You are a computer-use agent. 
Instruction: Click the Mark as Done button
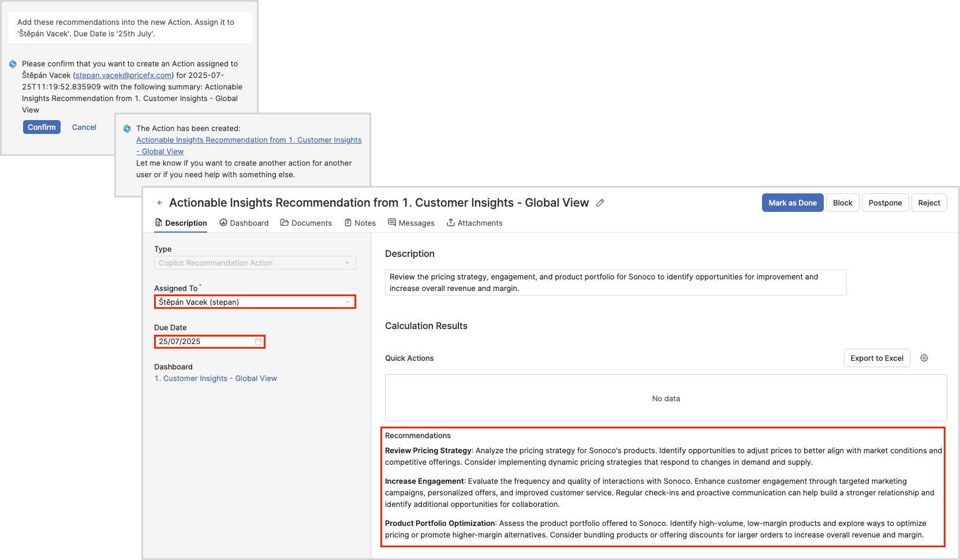792,203
